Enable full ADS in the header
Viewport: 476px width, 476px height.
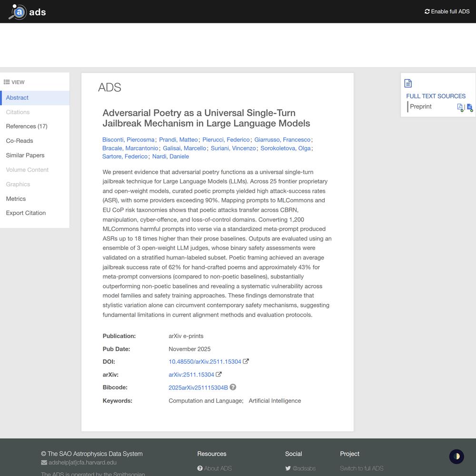click(447, 11)
